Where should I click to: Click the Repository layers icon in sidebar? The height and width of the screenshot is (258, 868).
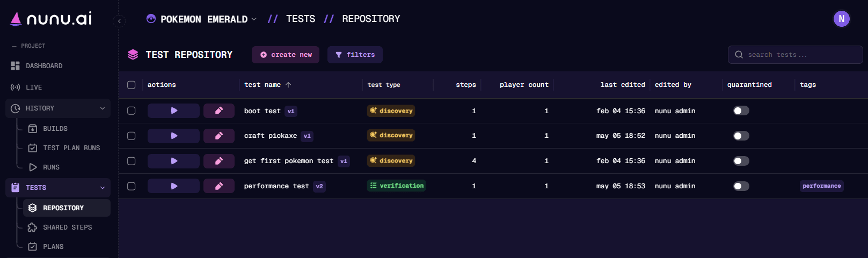[x=33, y=208]
